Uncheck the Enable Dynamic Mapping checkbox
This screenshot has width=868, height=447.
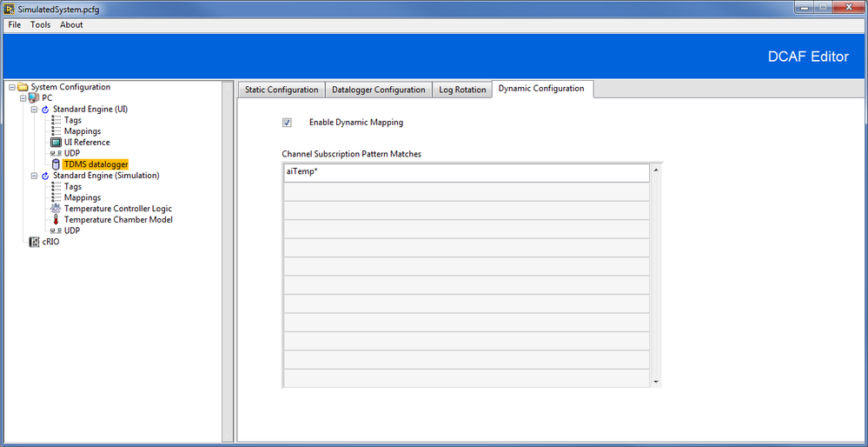287,123
